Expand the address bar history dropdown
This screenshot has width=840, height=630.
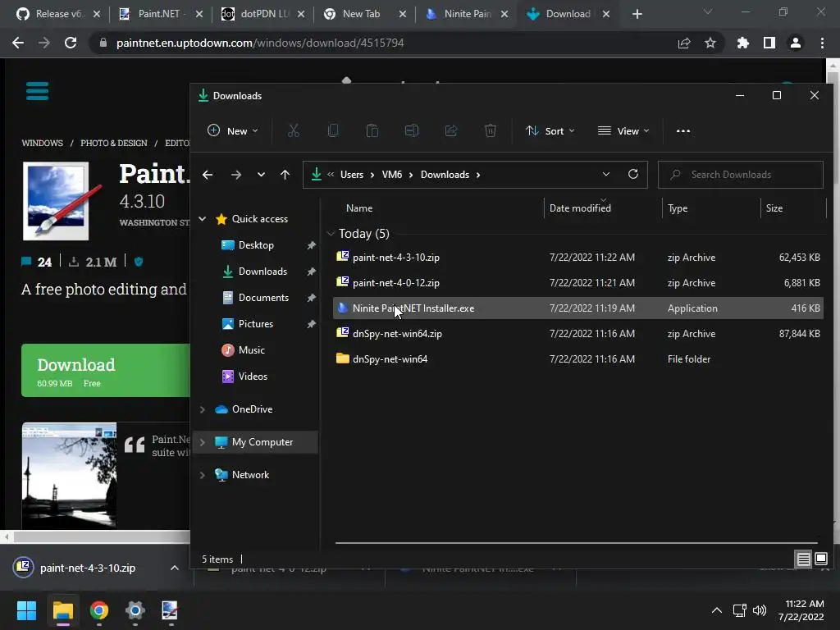click(606, 174)
